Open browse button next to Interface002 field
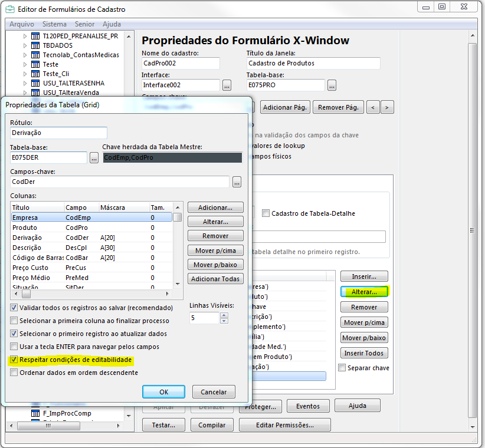 click(227, 85)
